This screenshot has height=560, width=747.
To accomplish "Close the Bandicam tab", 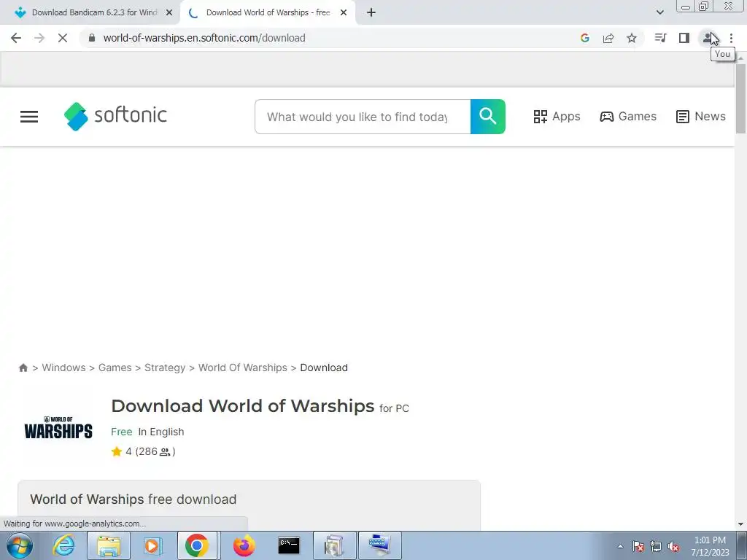I will click(x=169, y=13).
